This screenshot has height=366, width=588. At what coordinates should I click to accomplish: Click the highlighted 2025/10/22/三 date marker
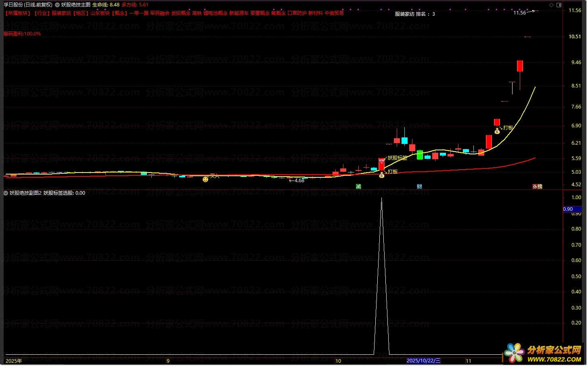point(423,361)
